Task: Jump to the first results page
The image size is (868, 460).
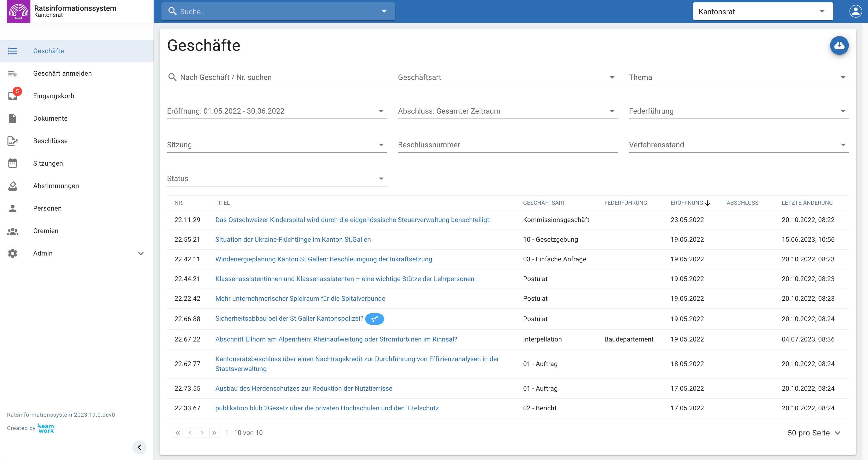Action: click(178, 433)
